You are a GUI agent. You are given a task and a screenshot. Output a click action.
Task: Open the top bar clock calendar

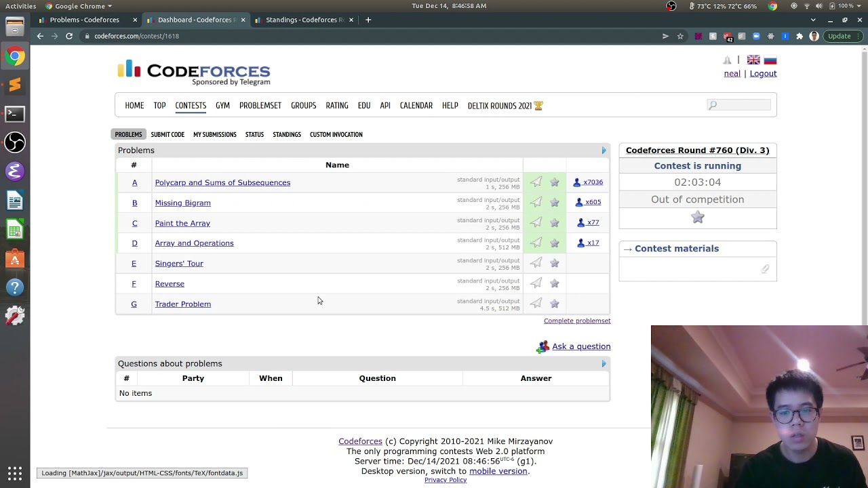point(449,6)
